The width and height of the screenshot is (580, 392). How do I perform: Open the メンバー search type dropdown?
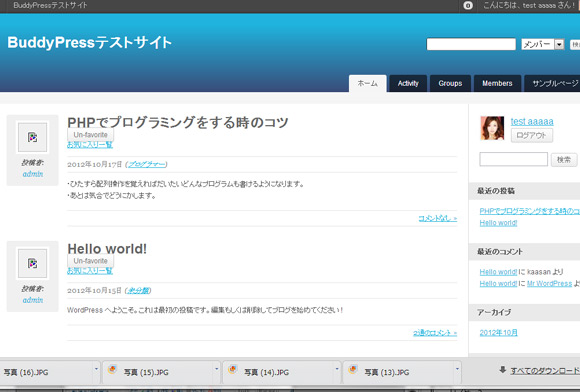pos(543,44)
